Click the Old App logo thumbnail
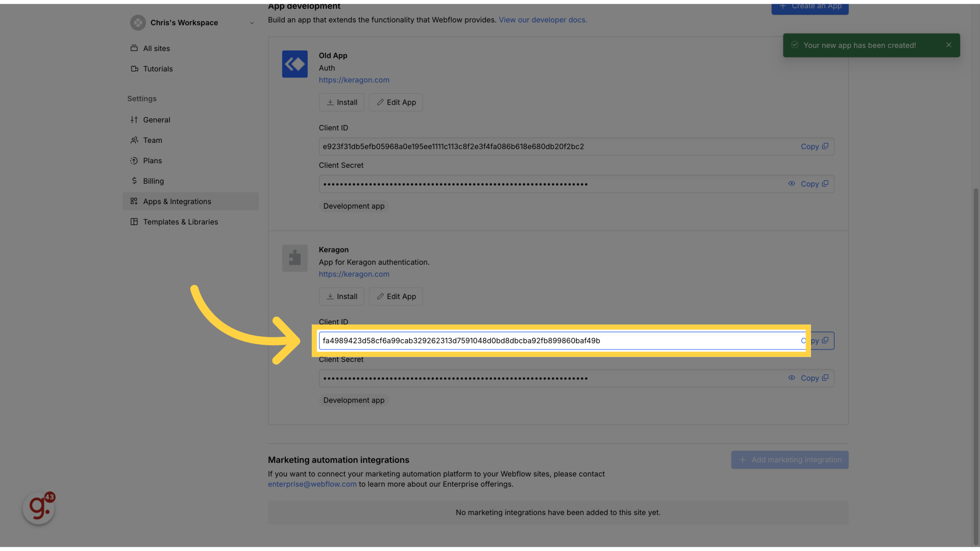The width and height of the screenshot is (980, 551). point(295,64)
